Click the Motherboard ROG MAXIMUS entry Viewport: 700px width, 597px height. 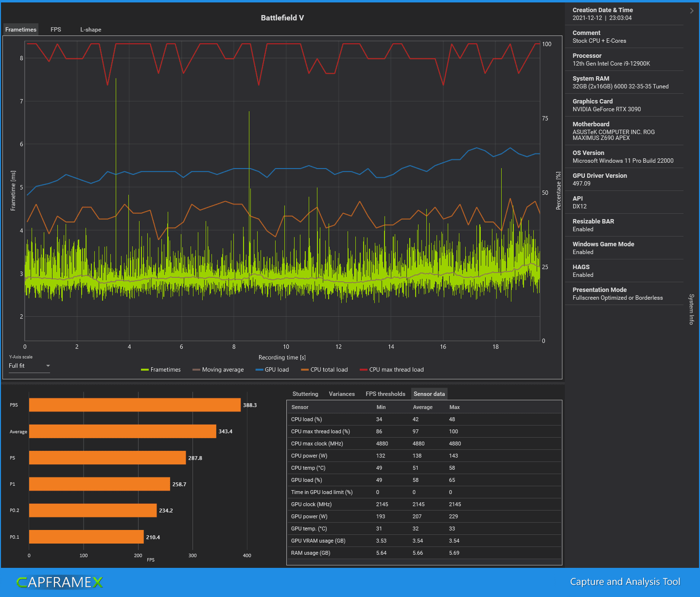coord(625,131)
